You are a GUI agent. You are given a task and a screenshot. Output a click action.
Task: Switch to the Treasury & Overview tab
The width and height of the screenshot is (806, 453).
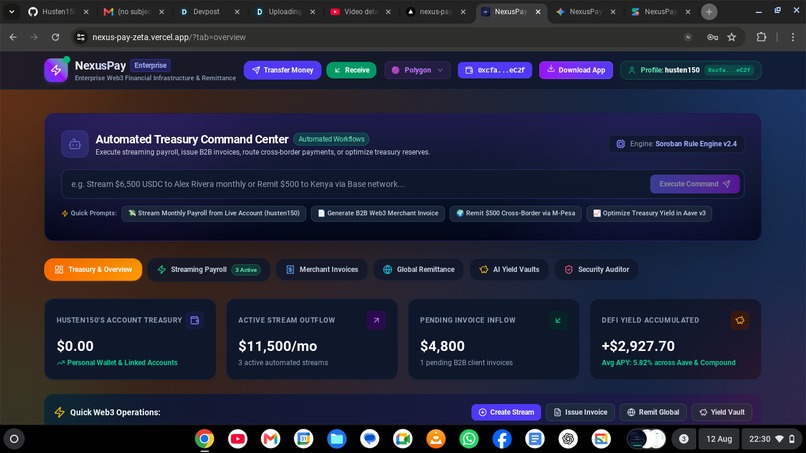[x=93, y=269]
